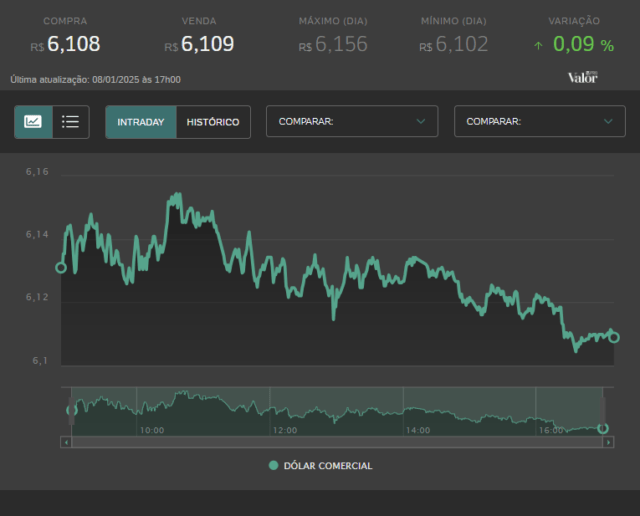Viewport: 640px width, 516px height.
Task: Click the right navigator range handle
Action: pos(602,411)
